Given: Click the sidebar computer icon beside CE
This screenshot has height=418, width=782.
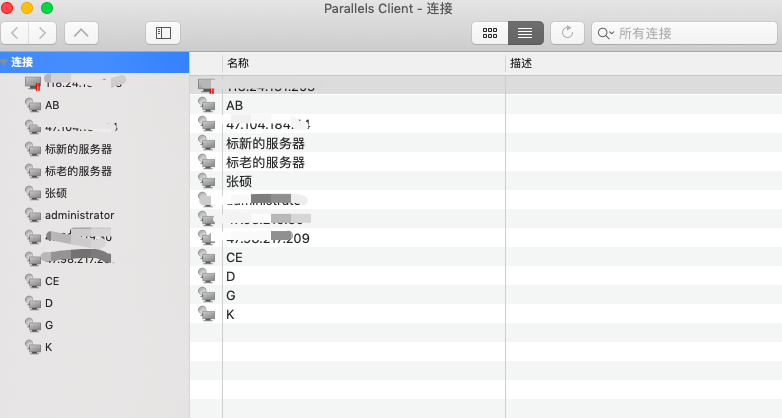Looking at the screenshot, I should pyautogui.click(x=33, y=281).
